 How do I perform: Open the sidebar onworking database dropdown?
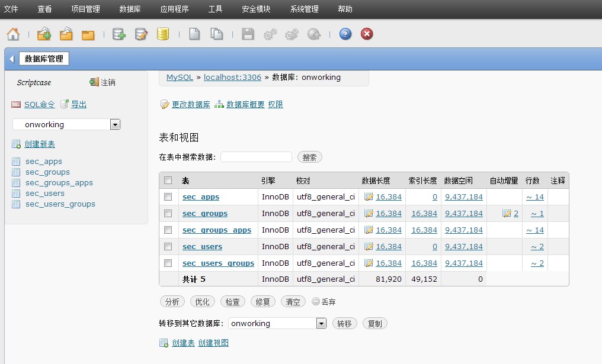click(66, 124)
